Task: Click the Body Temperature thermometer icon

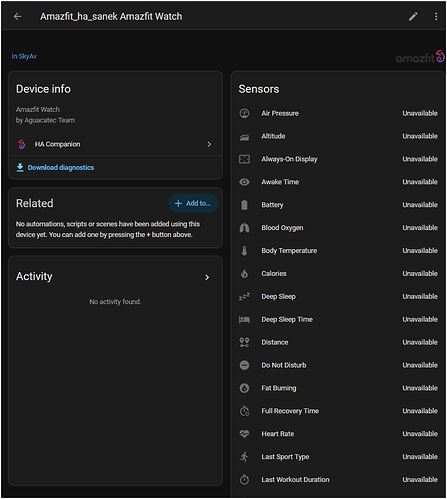Action: 244,251
